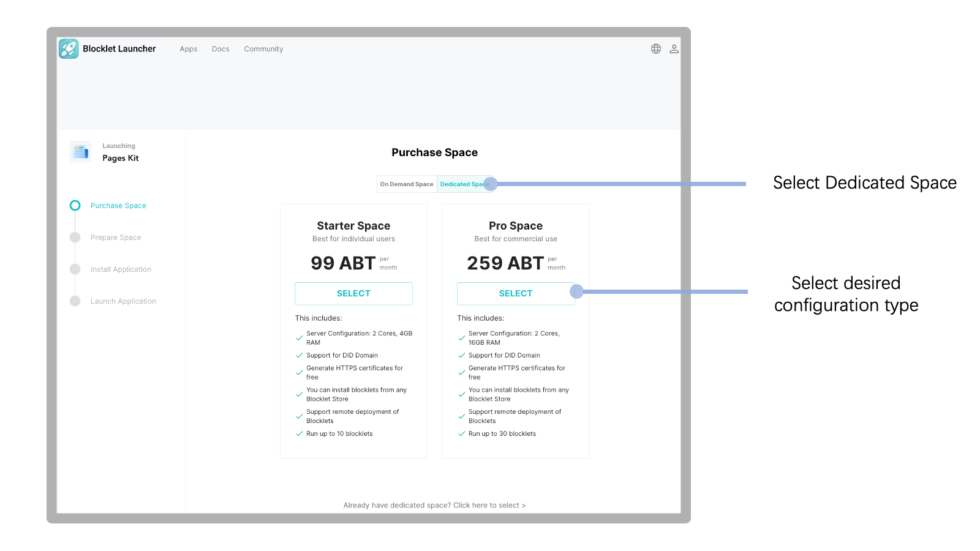Click the Starter Space card heading
The height and width of the screenshot is (551, 980).
[353, 226]
